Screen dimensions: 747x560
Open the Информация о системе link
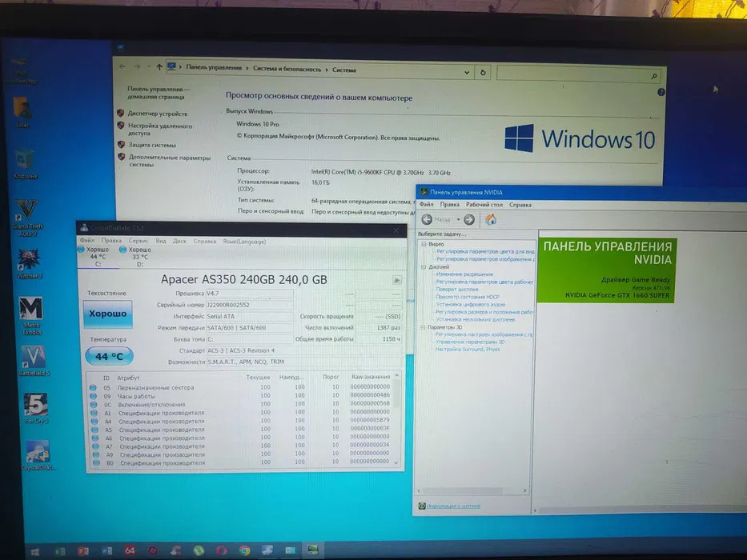point(453,506)
